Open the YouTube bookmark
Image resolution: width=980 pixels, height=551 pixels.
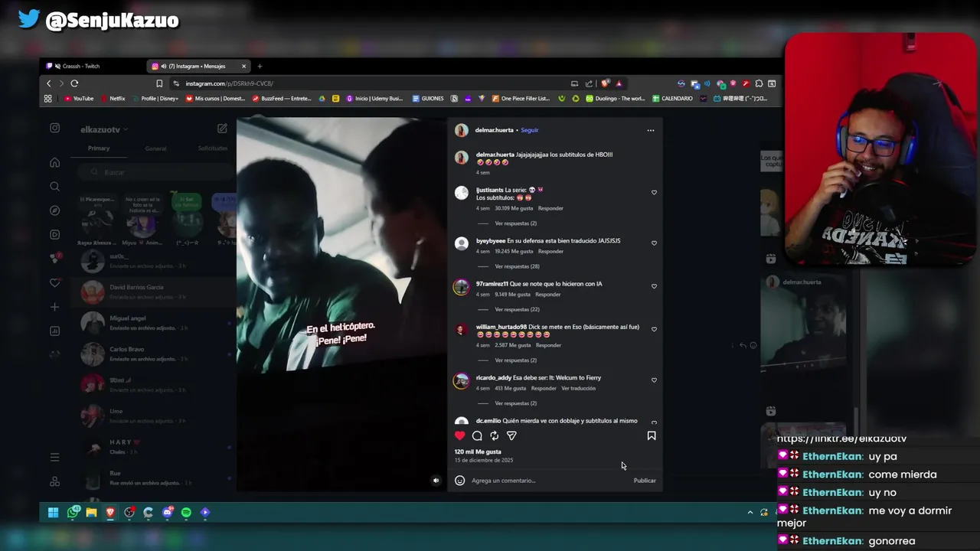(79, 99)
